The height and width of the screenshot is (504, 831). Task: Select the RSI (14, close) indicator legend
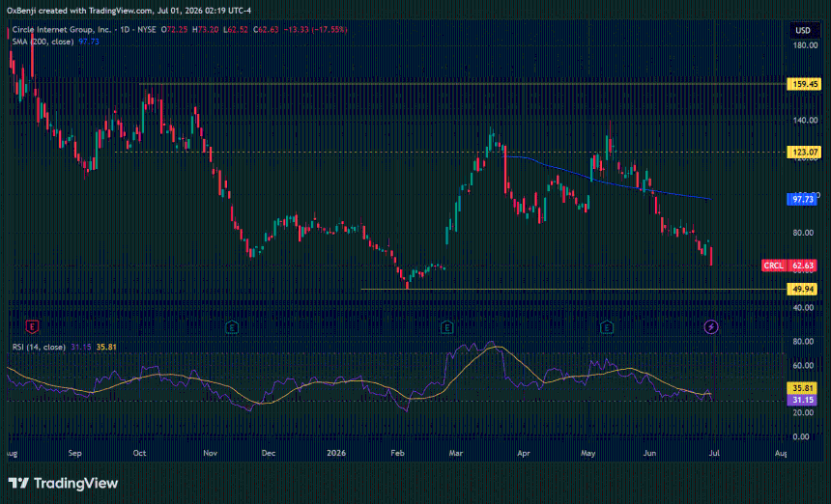[x=40, y=347]
